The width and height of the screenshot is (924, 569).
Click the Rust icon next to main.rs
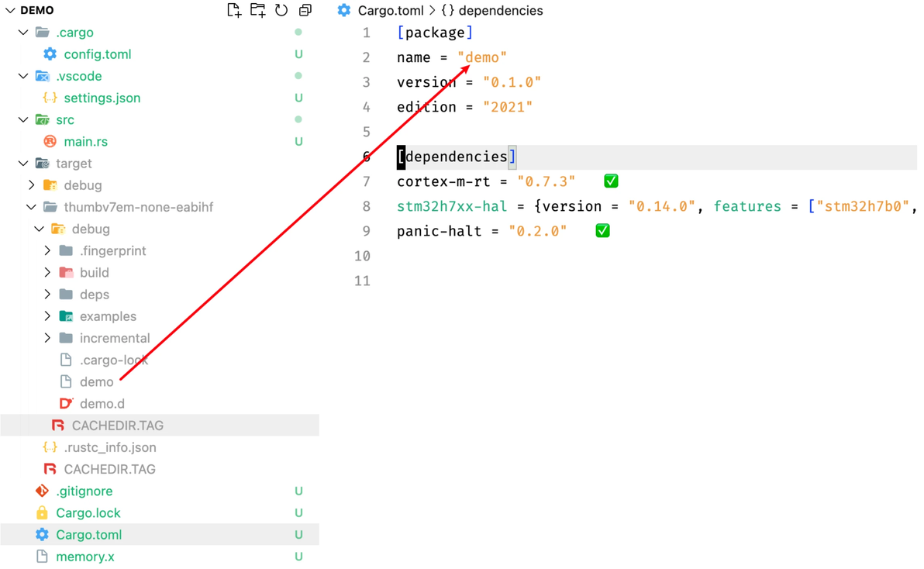click(x=50, y=141)
